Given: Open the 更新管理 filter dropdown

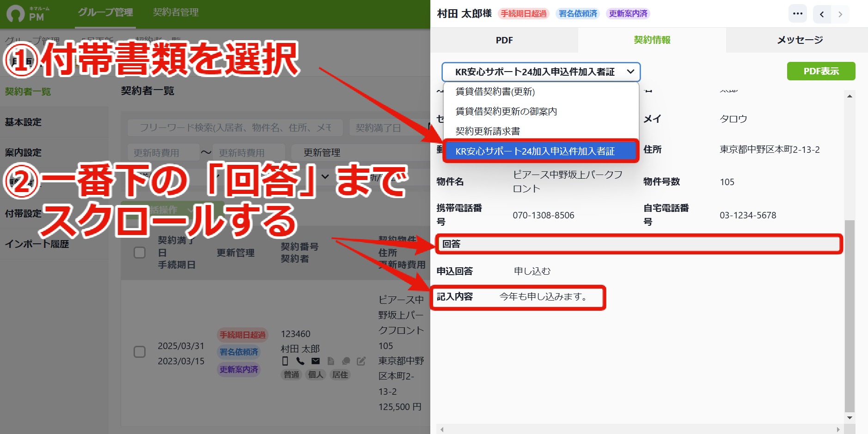Looking at the screenshot, I should point(361,152).
